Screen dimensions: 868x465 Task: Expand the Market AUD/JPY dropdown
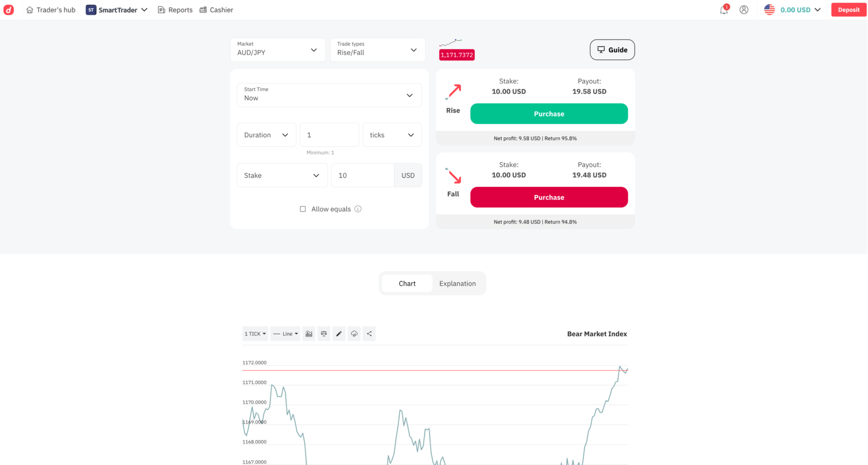pyautogui.click(x=278, y=50)
